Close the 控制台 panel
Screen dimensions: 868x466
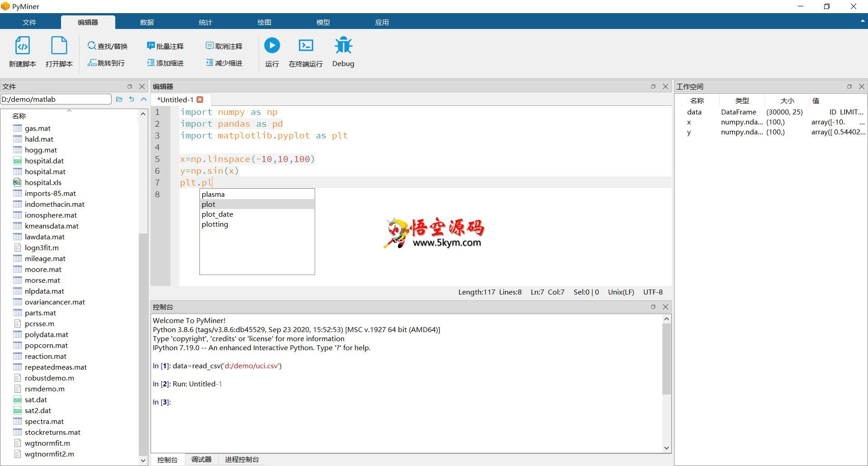coord(665,307)
